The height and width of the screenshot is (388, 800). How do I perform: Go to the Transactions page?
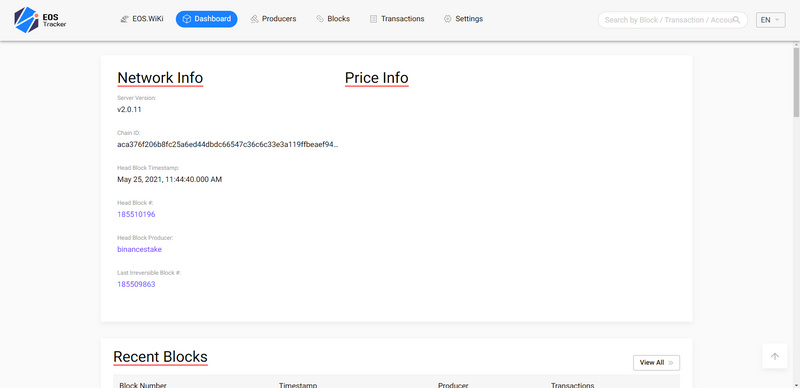[x=397, y=19]
